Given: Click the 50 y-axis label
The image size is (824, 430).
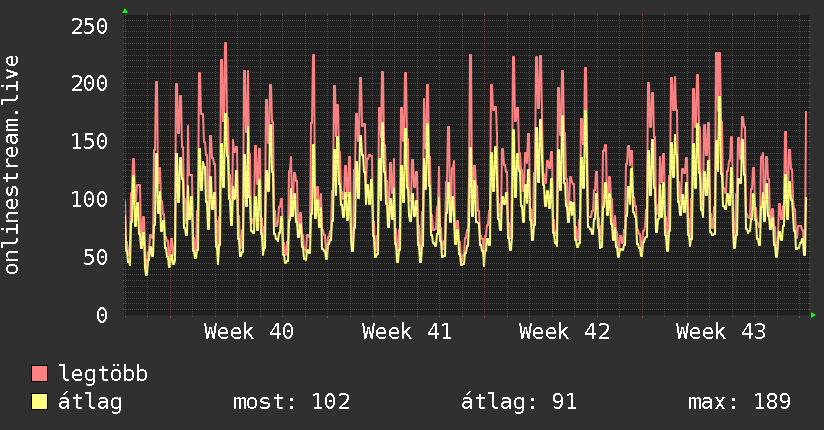Looking at the screenshot, I should pyautogui.click(x=96, y=257).
